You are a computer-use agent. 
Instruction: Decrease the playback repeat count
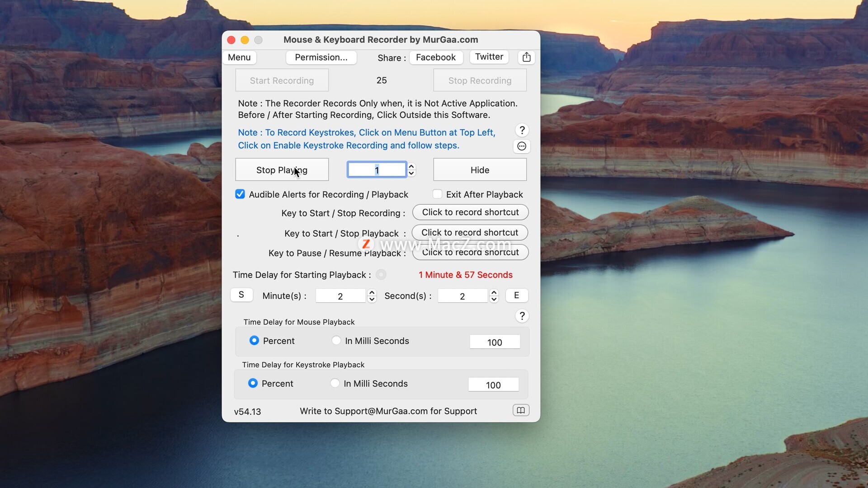point(411,174)
